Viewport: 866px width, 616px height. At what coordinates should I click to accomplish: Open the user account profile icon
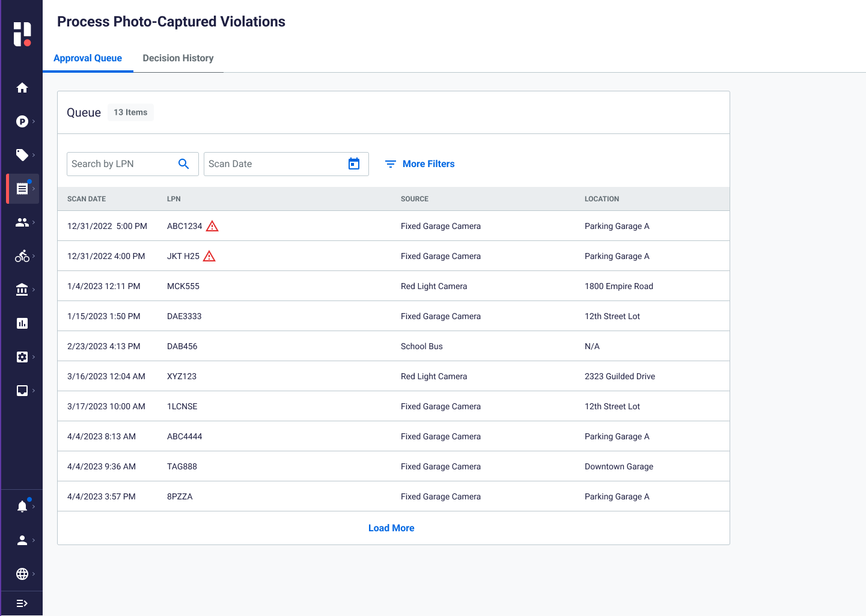pyautogui.click(x=22, y=540)
